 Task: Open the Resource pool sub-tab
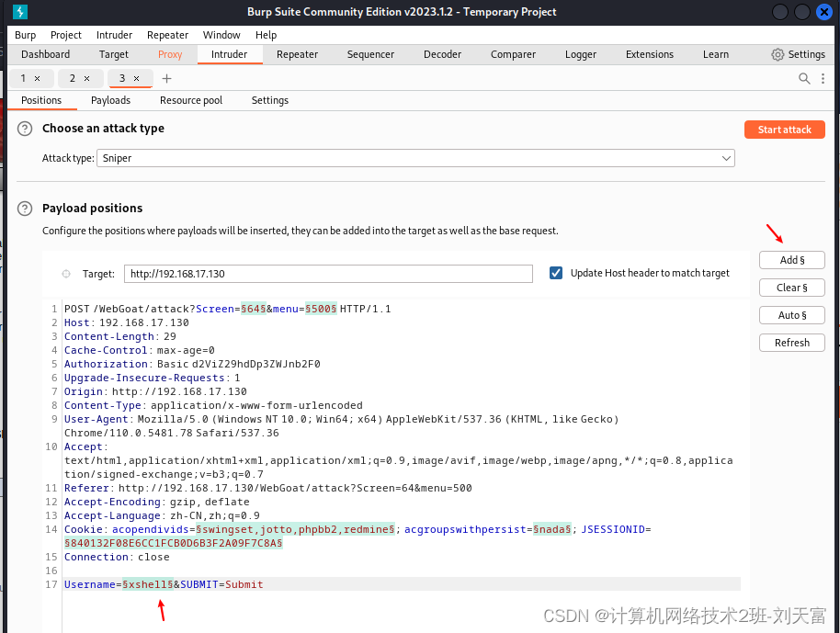tap(191, 100)
